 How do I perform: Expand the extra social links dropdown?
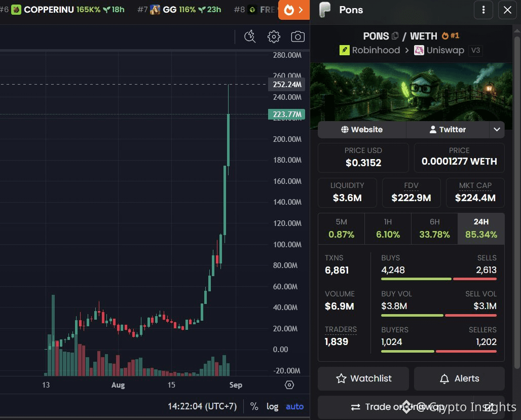click(497, 130)
